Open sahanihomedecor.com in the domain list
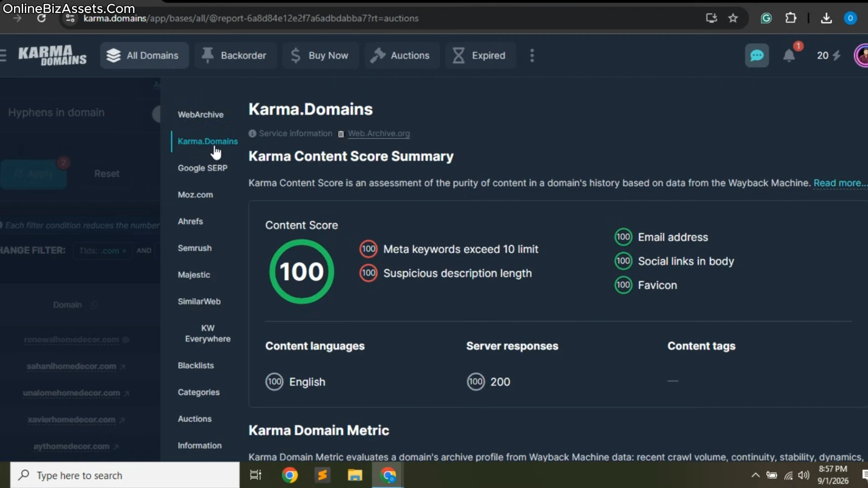 [71, 366]
